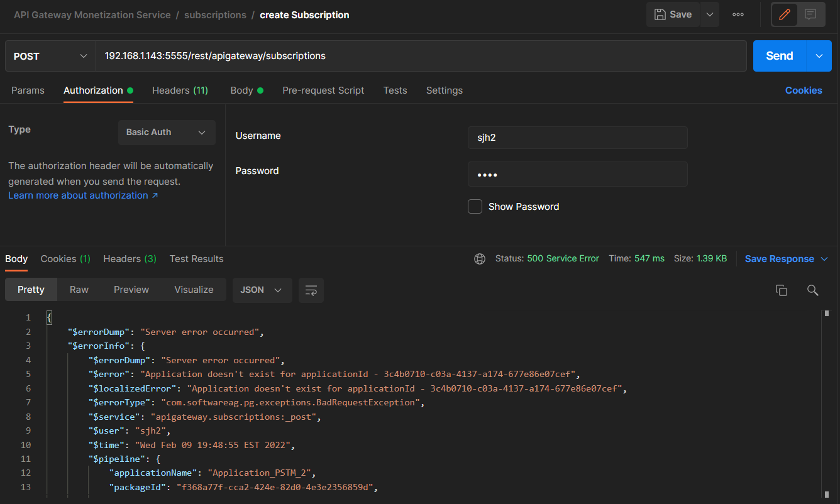Expand the POST method dropdown
The height and width of the screenshot is (504, 840).
50,56
